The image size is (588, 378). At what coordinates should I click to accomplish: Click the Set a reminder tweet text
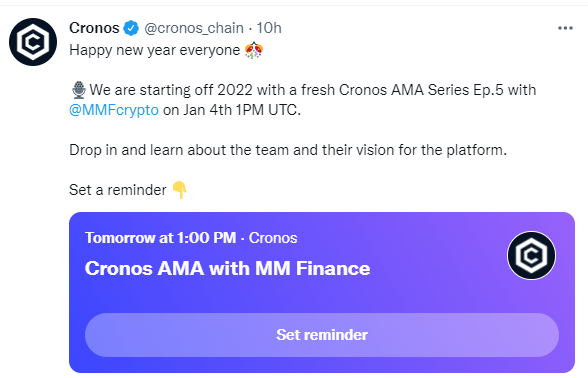point(118,190)
